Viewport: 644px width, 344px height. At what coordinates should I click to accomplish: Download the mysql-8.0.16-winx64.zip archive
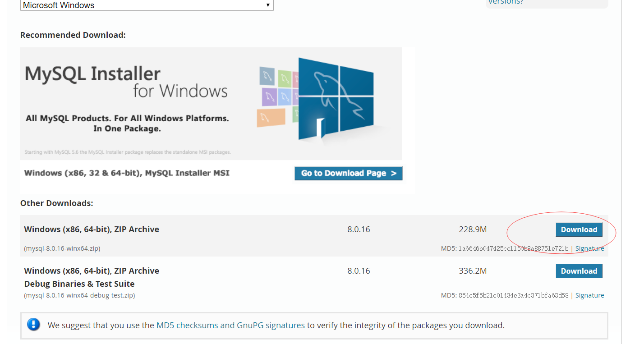coord(579,229)
